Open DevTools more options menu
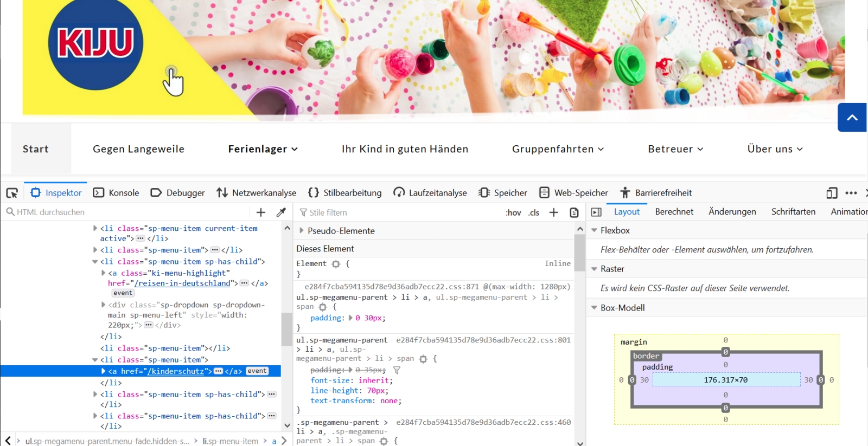This screenshot has height=446, width=868. pyautogui.click(x=851, y=193)
